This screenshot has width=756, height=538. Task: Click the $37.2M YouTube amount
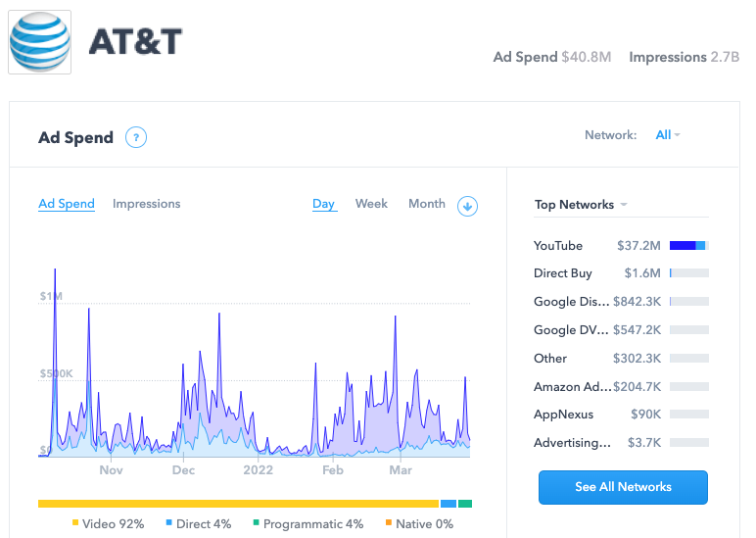point(638,246)
